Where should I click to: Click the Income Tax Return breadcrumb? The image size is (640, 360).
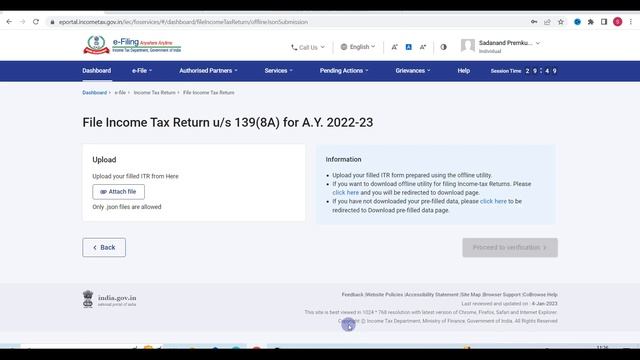click(x=154, y=93)
